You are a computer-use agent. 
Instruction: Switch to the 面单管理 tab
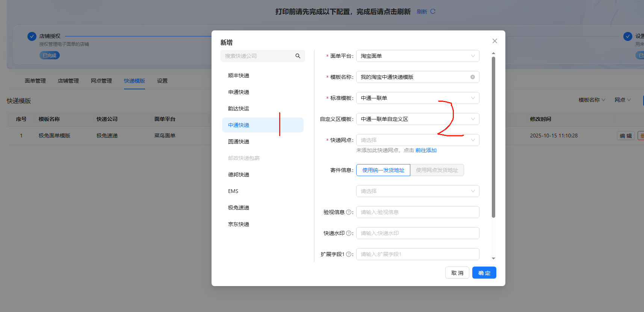tap(35, 81)
